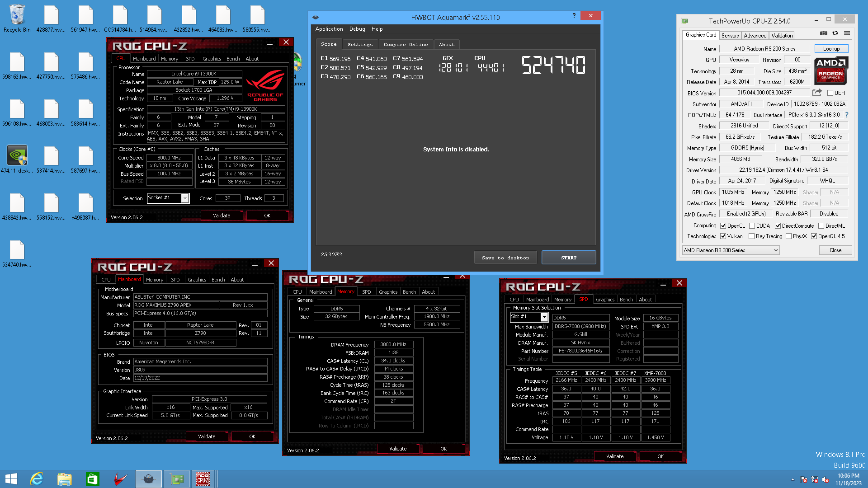The width and height of the screenshot is (868, 488).
Task: Click the AMD Radeon R9 200 Series name field
Action: pos(764,49)
